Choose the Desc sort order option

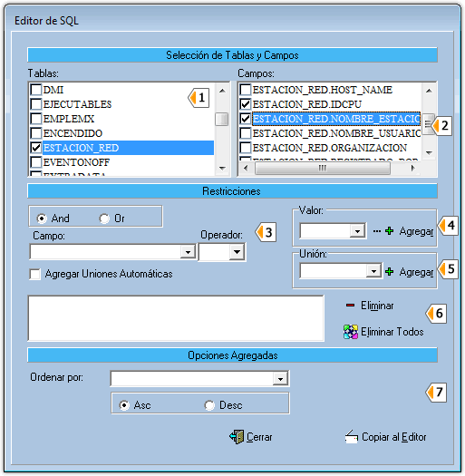[209, 405]
